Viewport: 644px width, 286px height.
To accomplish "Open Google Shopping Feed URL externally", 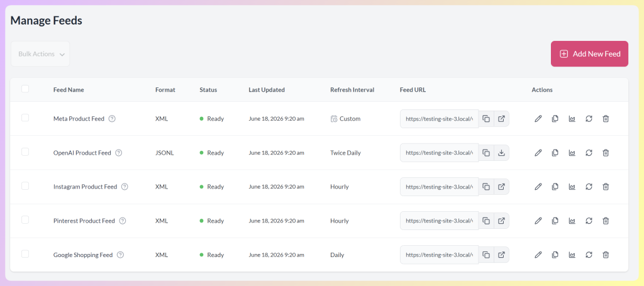I will 501,255.
